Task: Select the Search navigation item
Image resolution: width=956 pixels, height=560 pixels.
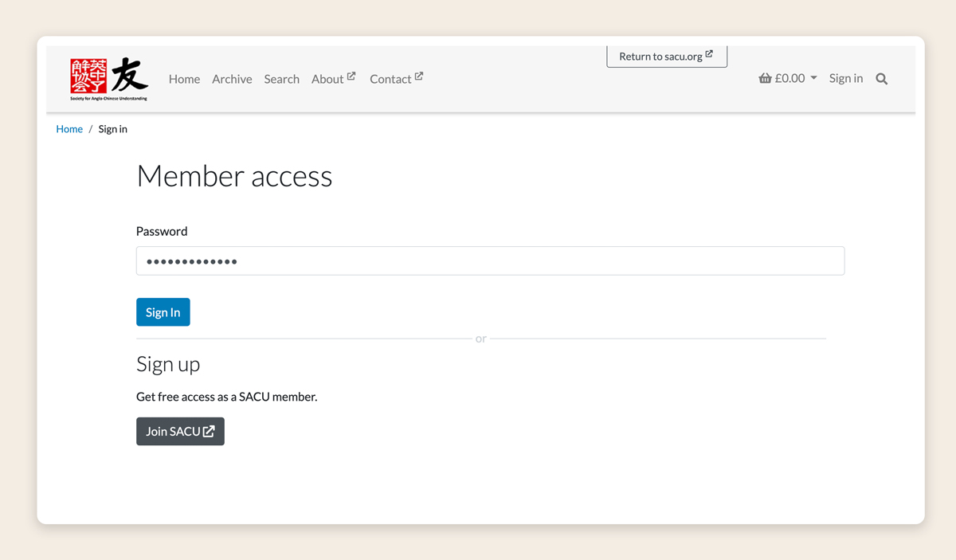Action: (281, 79)
